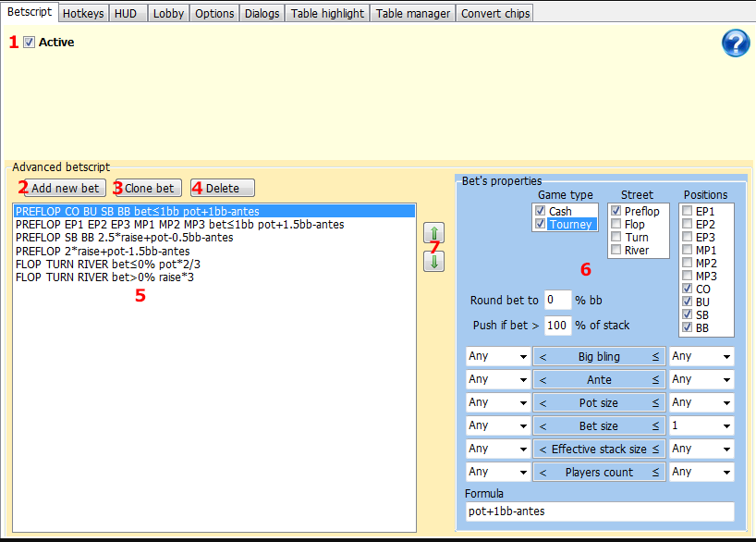Open the blue help question mark icon

tap(736, 43)
